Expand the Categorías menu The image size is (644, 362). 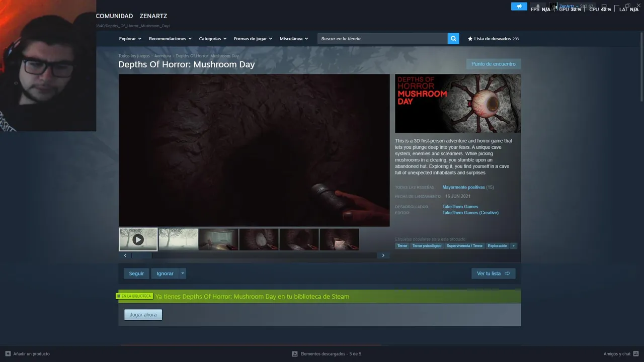(x=213, y=39)
